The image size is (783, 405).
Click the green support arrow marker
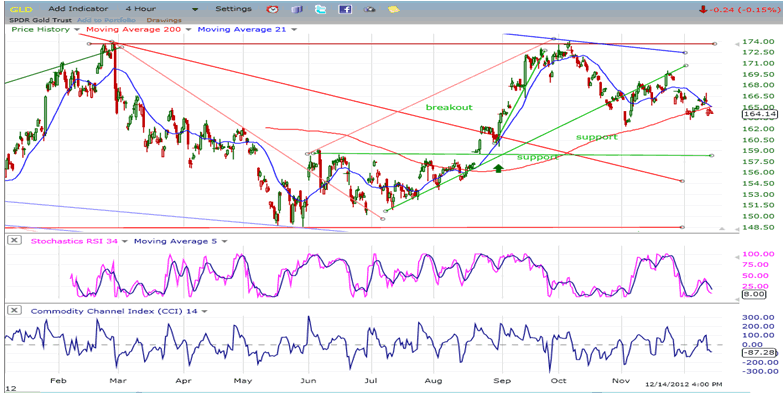(x=498, y=168)
